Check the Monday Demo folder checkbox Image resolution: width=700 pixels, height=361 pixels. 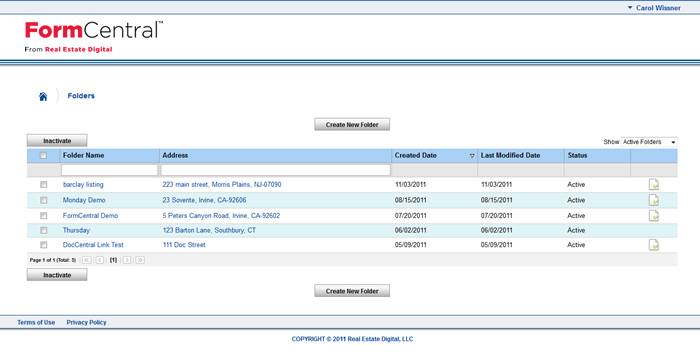click(x=43, y=200)
